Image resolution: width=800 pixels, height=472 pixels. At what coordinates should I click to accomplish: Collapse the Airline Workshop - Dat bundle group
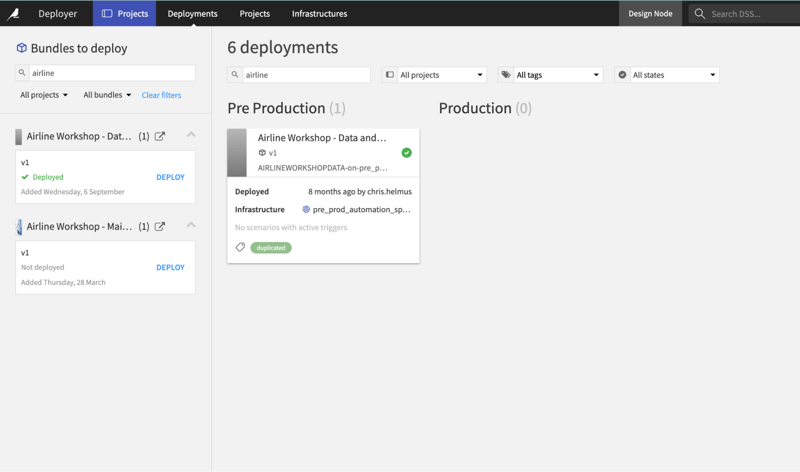click(x=191, y=135)
